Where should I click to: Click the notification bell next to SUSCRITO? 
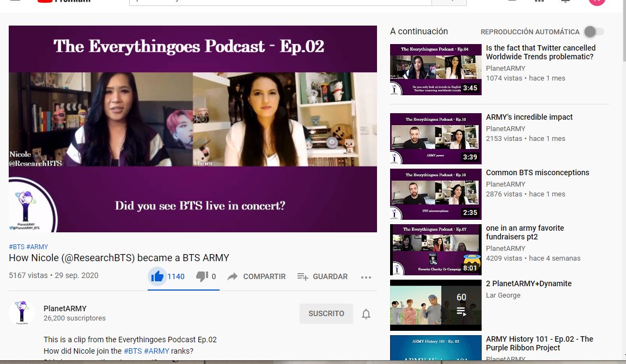pyautogui.click(x=366, y=314)
